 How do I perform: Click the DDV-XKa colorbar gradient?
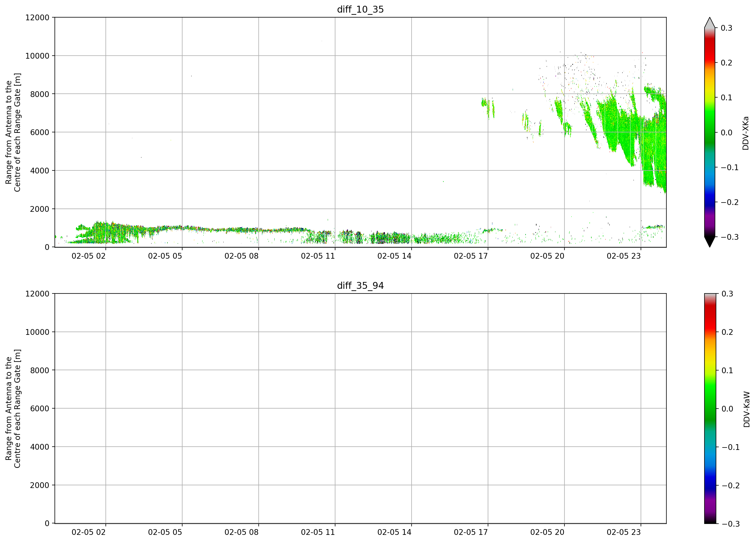pyautogui.click(x=710, y=132)
